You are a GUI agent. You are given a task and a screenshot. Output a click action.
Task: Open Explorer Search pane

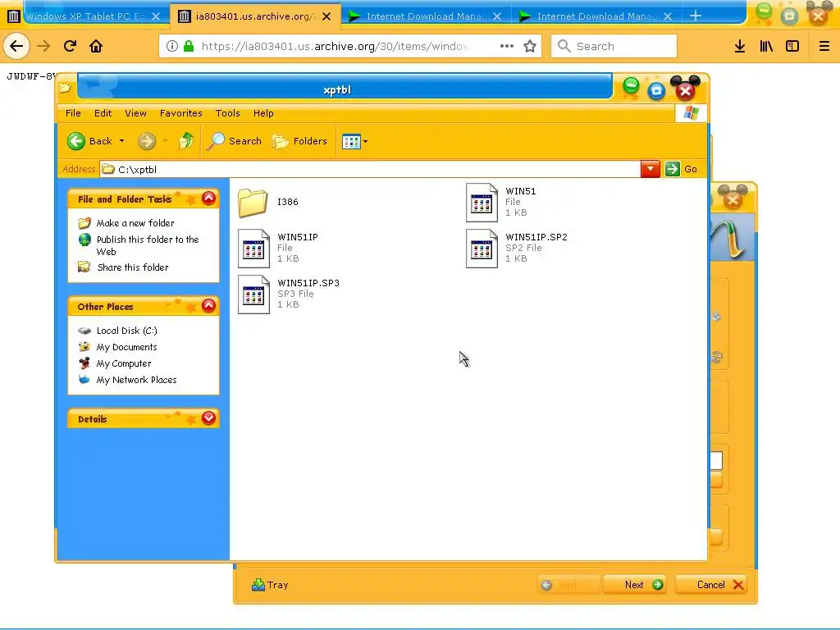tap(235, 141)
